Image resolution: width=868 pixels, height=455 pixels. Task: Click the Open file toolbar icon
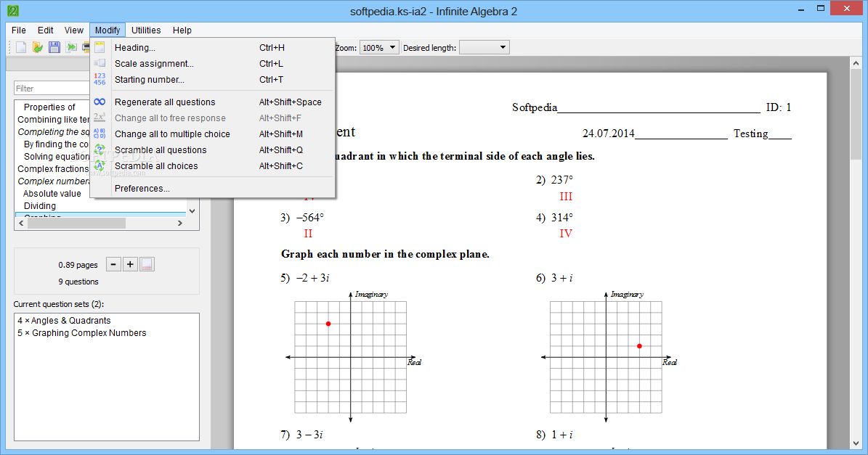[x=38, y=48]
